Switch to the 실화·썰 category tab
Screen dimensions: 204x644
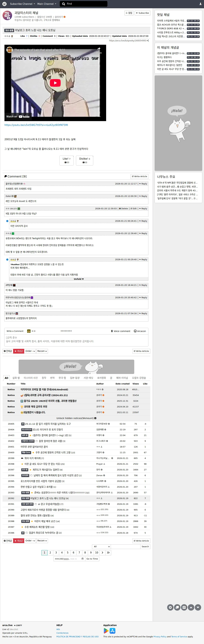point(16,378)
